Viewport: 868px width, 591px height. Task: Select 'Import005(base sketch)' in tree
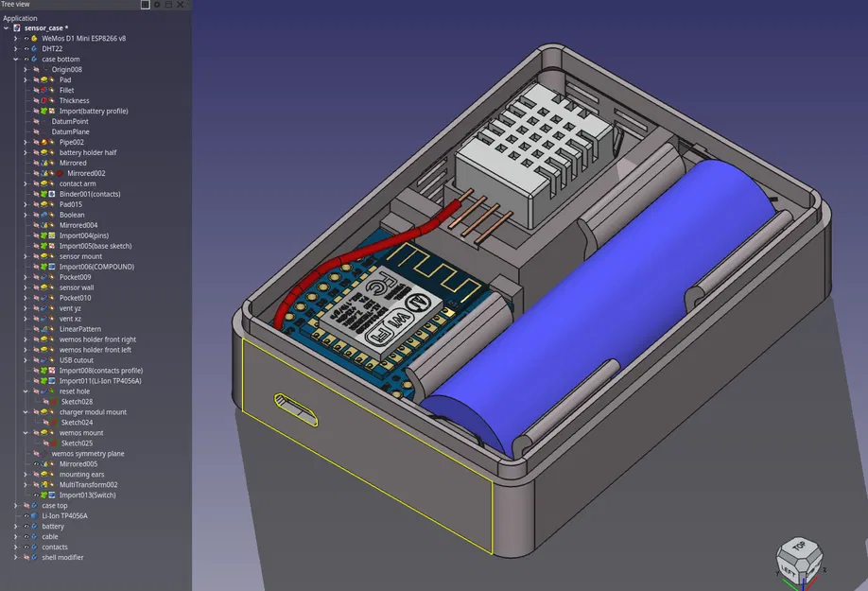click(95, 246)
